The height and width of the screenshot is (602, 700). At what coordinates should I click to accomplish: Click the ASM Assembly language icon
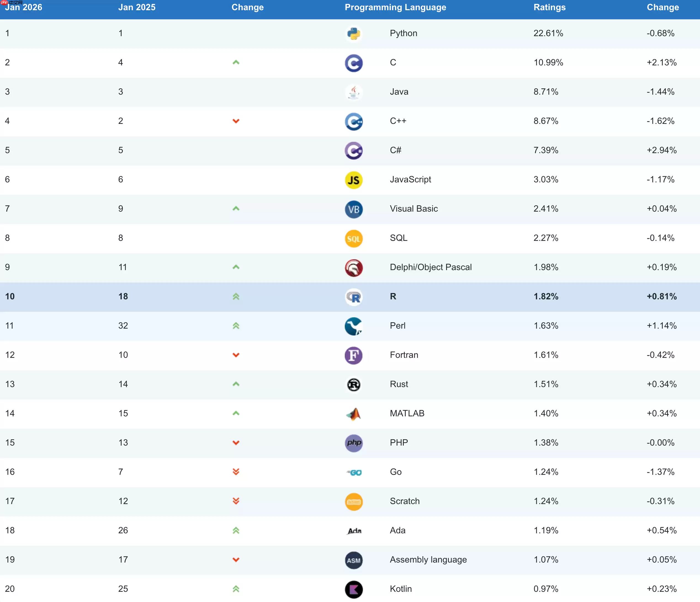pos(354,560)
